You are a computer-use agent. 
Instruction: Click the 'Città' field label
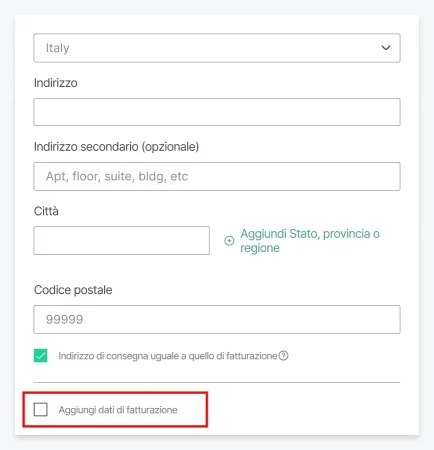coord(46,211)
